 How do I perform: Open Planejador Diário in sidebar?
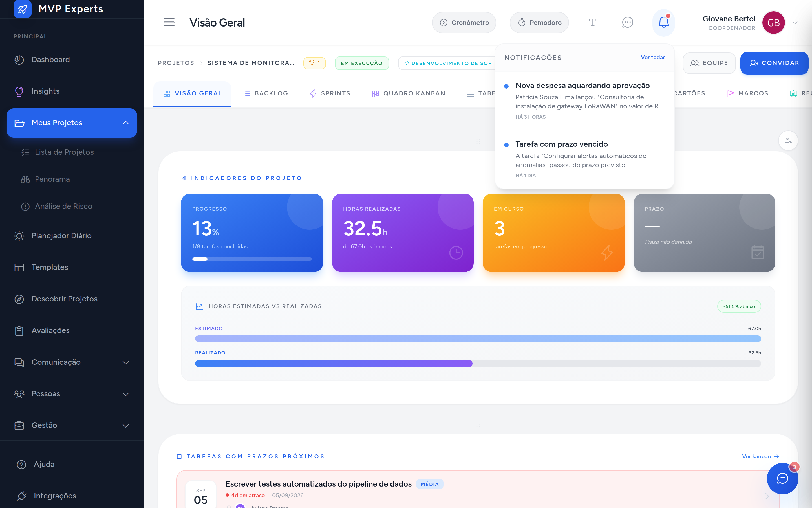point(72,236)
